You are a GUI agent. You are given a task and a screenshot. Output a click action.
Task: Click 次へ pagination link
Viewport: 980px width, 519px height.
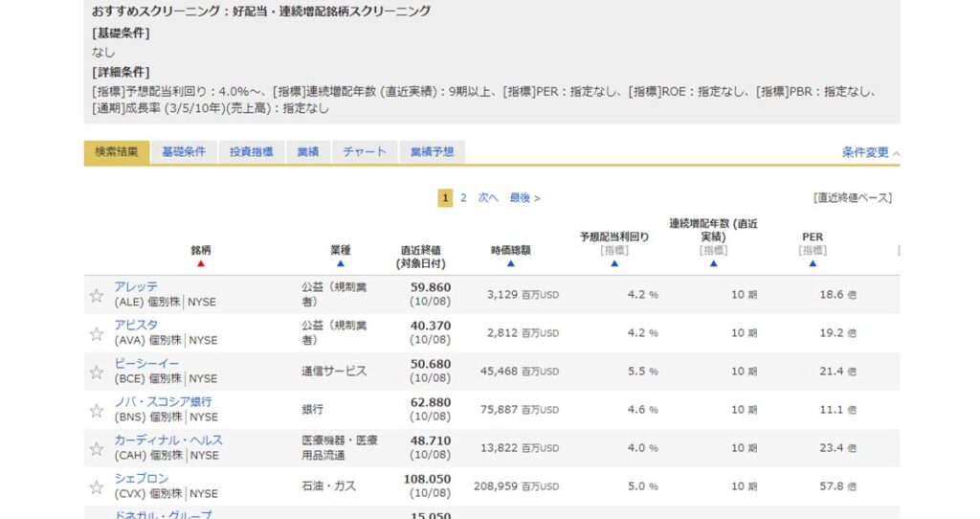click(x=488, y=198)
